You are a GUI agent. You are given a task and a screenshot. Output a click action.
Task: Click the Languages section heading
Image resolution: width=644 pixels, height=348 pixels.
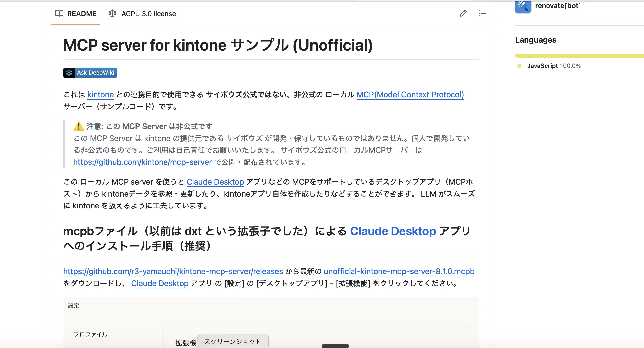(x=536, y=40)
